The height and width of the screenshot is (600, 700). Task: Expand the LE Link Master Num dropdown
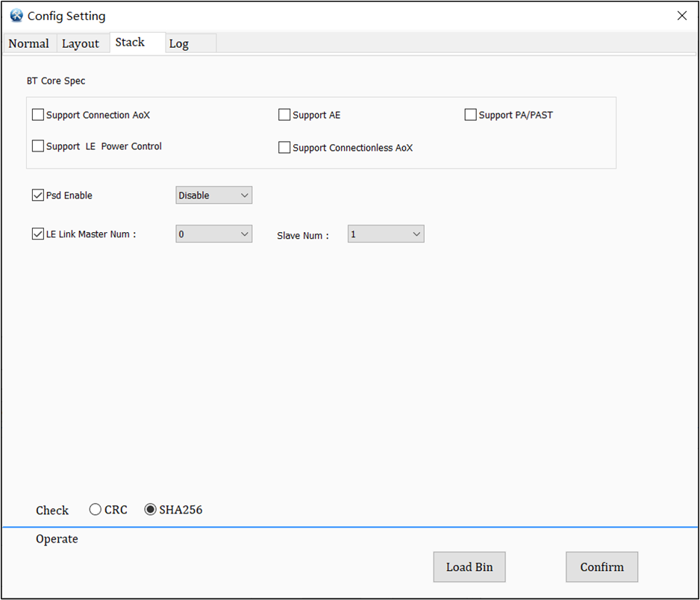214,234
